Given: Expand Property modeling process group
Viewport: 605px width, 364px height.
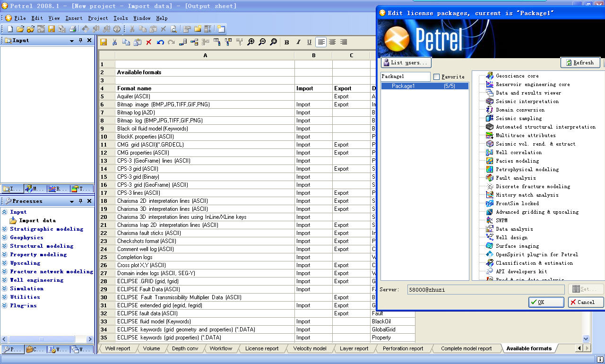Looking at the screenshot, I should [x=5, y=255].
